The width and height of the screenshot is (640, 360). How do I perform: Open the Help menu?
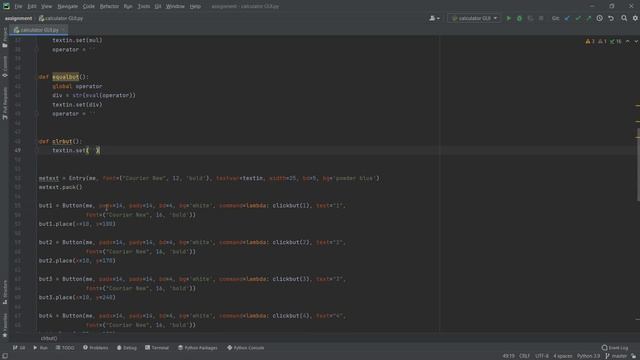[x=195, y=7]
